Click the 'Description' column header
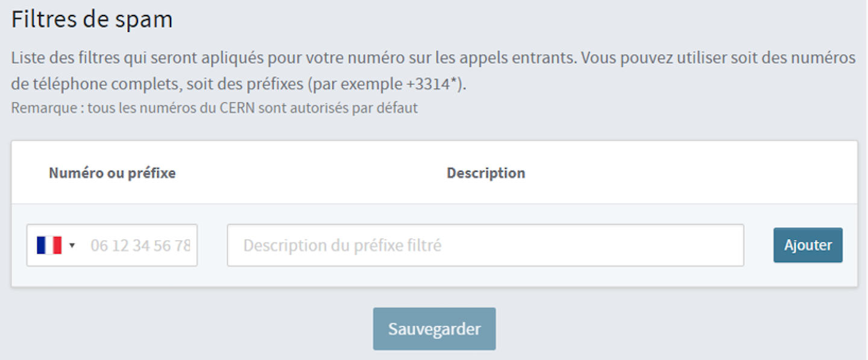The height and width of the screenshot is (360, 868). [x=485, y=173]
